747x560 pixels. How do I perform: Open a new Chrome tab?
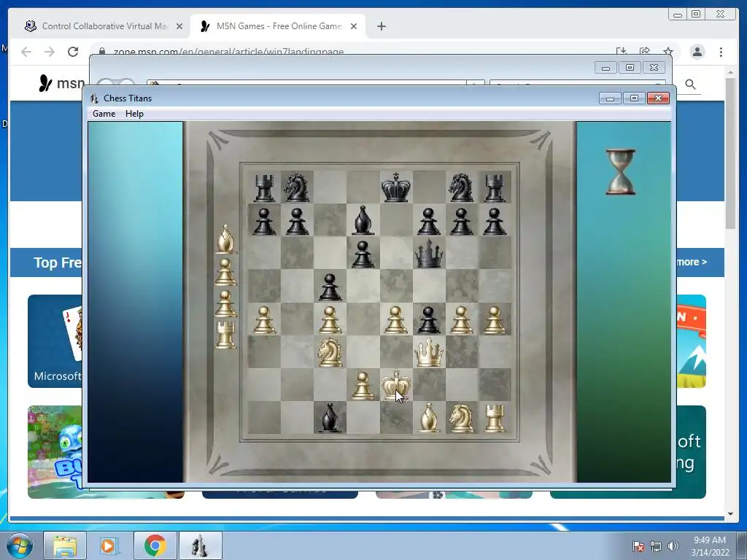click(x=381, y=26)
